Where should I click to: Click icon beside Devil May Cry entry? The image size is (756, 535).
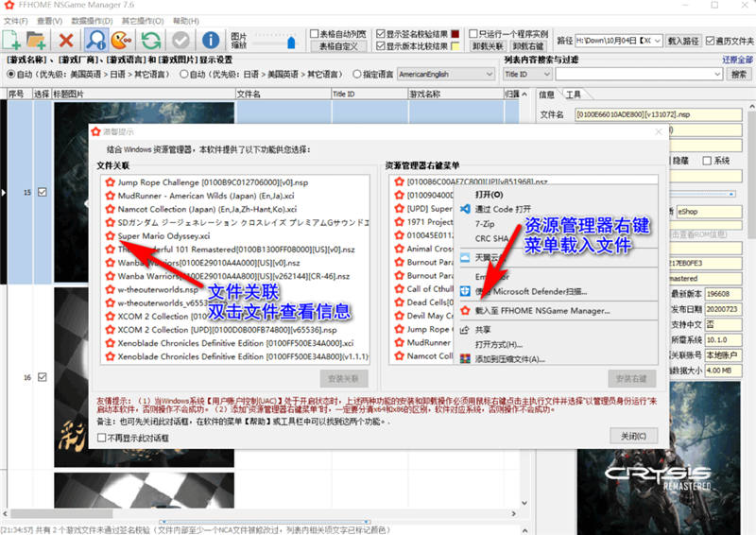click(399, 316)
